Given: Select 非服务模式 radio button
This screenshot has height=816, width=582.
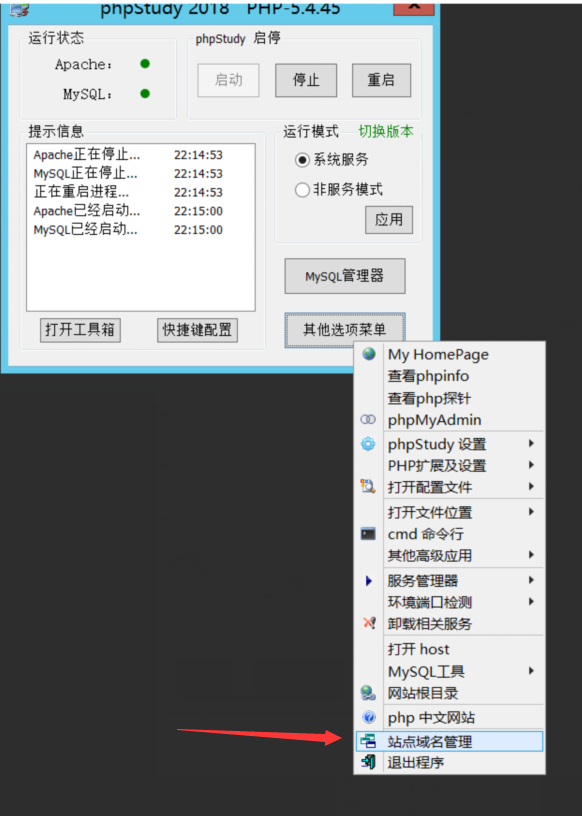Looking at the screenshot, I should 302,189.
